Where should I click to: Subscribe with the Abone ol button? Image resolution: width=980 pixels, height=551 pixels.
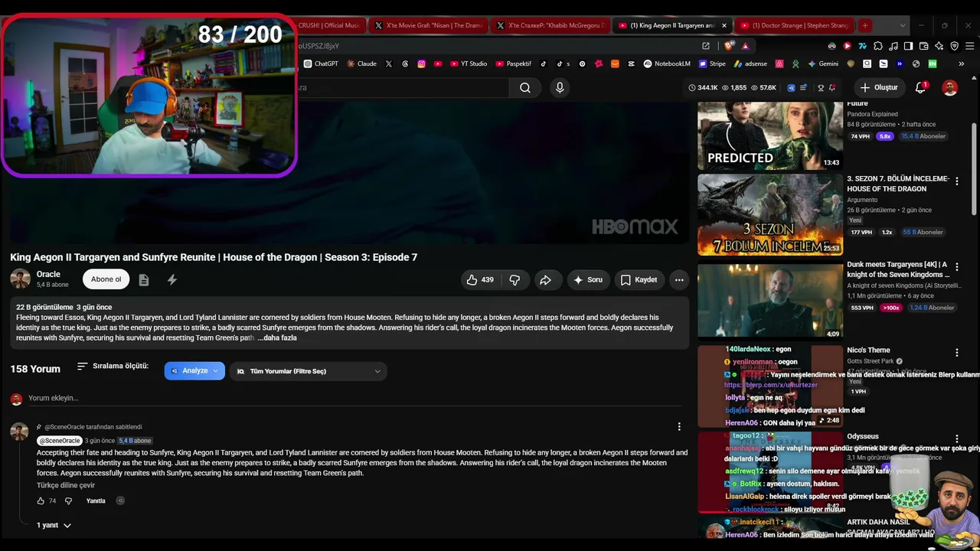pos(106,279)
